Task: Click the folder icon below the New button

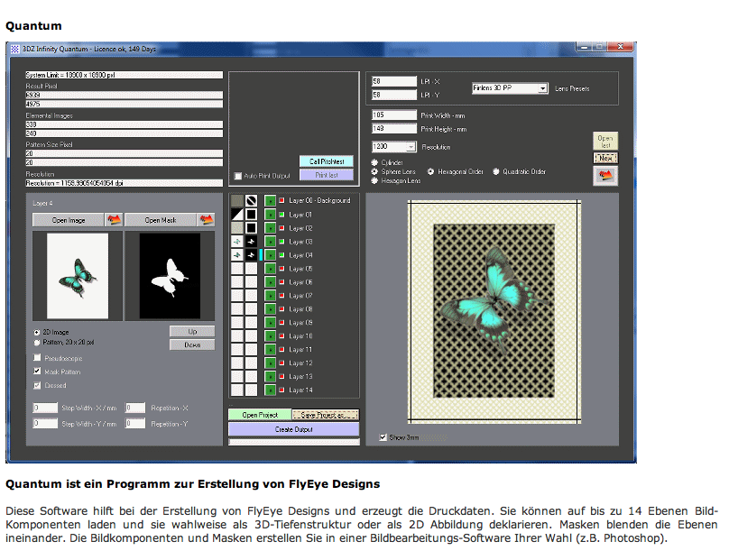Action: 605,176
